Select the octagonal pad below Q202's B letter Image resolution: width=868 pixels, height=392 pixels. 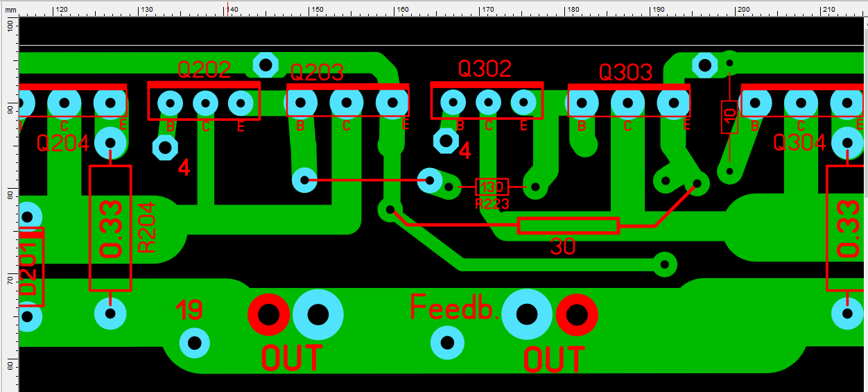(165, 147)
